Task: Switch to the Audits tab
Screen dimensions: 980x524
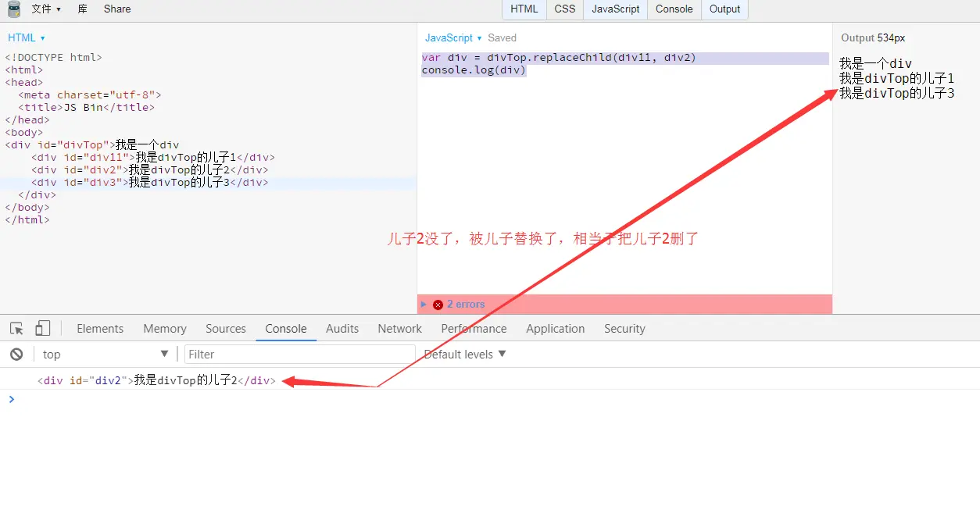Action: point(342,329)
